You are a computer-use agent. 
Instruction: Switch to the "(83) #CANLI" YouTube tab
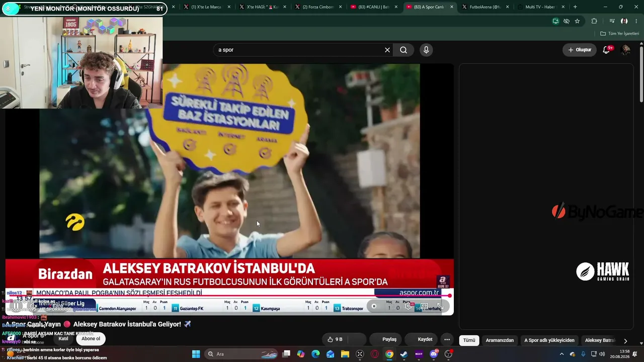coord(373,7)
